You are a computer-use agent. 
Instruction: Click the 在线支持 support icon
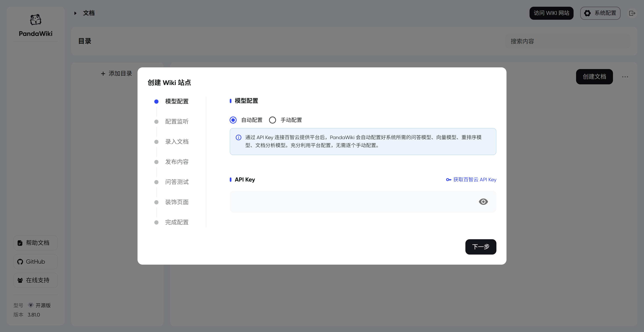pos(20,280)
